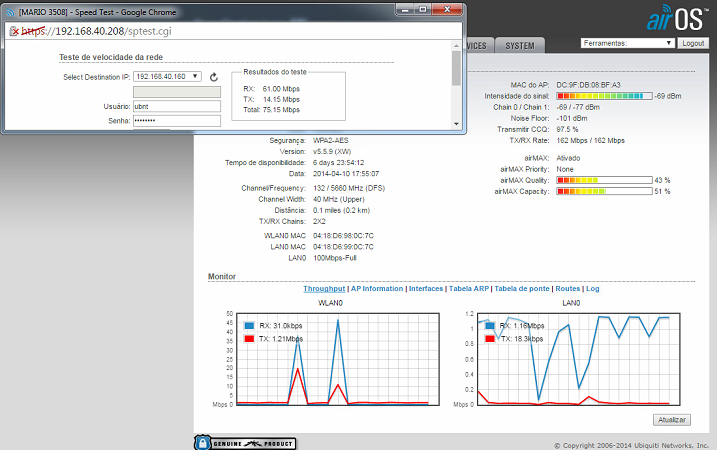Viewport: 717px width, 450px height.
Task: Click the red TX legend square in WLAN0 chart
Action: coord(249,340)
